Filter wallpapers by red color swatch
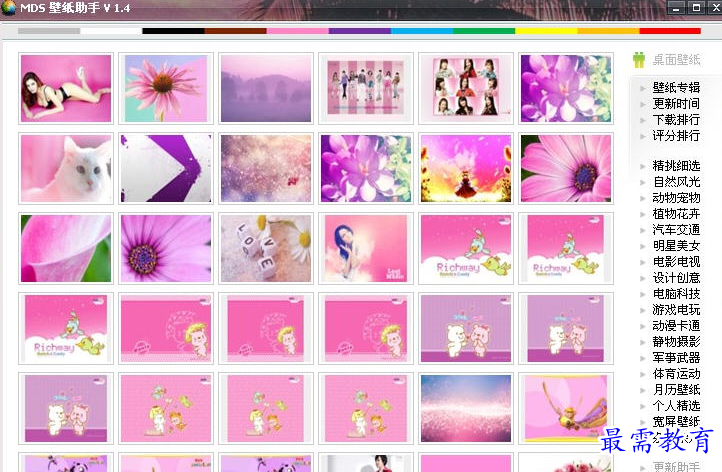The image size is (722, 472). pos(670,31)
